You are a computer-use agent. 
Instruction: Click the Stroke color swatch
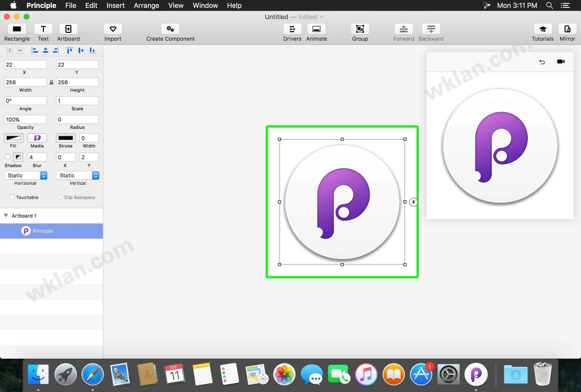tap(65, 138)
